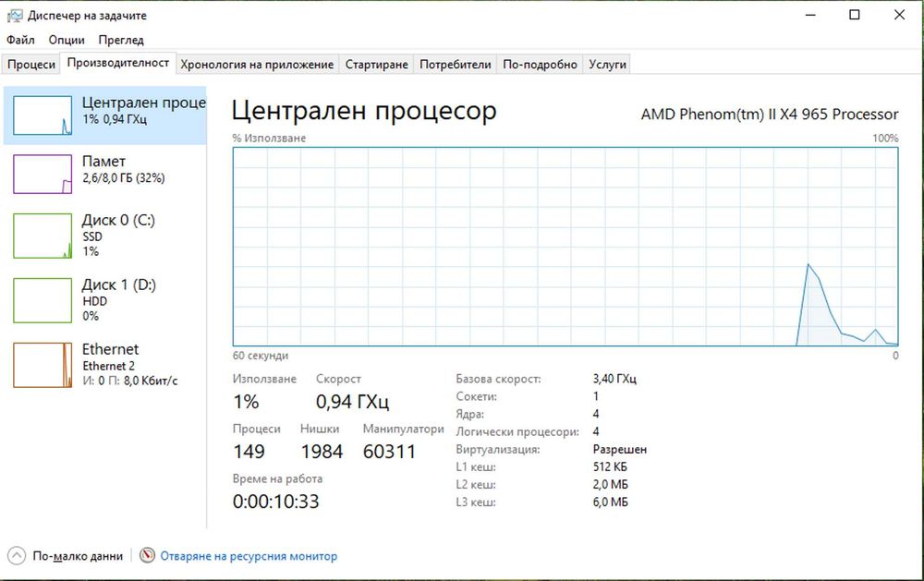Click the L1 cache value 512 КБ
Image resolution: width=924 pixels, height=581 pixels.
(610, 466)
